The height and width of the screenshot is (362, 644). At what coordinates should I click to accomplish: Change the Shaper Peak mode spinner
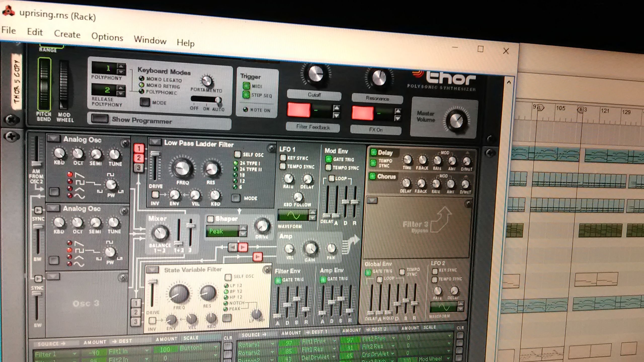click(243, 231)
